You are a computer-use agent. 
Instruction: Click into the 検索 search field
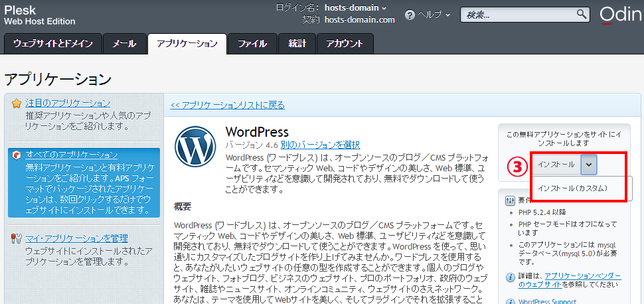tap(519, 15)
